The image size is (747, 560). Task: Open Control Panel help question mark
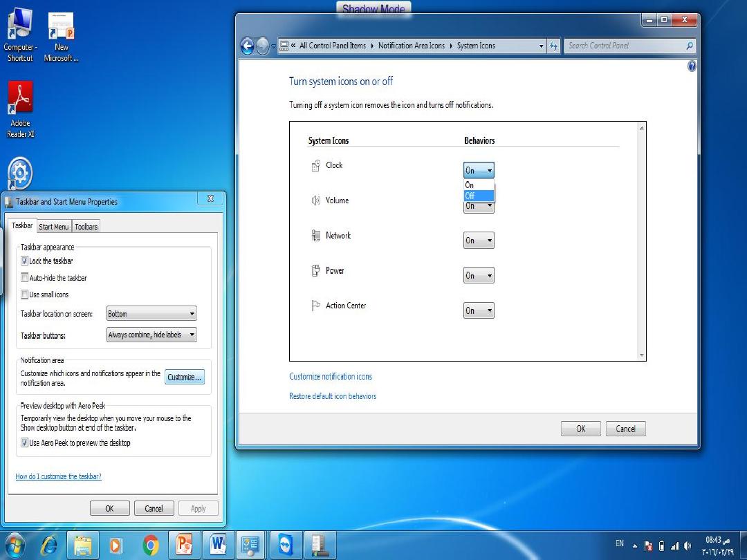point(692,66)
